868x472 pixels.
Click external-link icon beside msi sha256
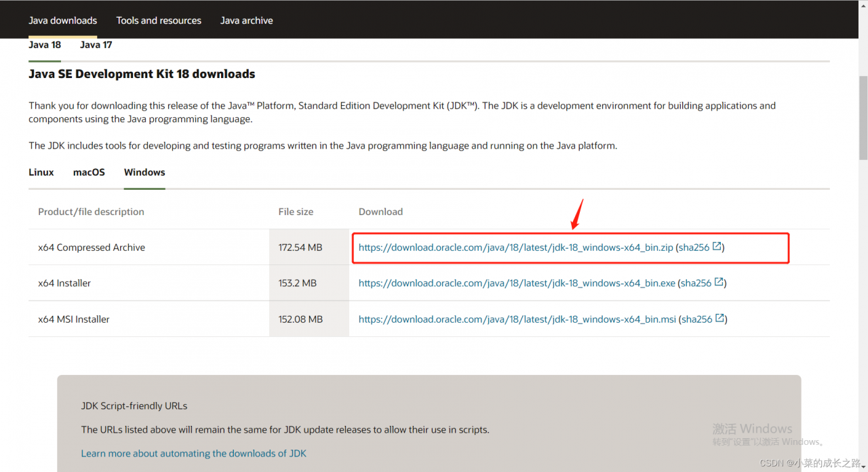[719, 318]
